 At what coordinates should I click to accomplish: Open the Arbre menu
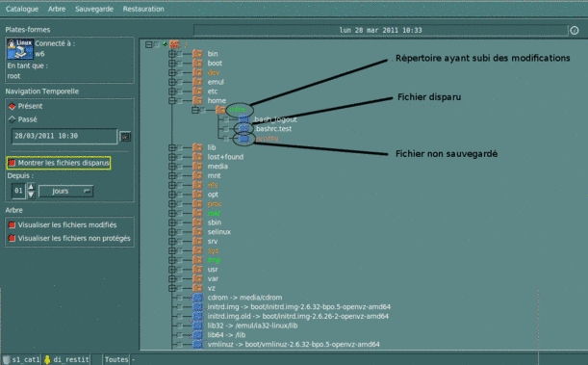pyautogui.click(x=57, y=9)
